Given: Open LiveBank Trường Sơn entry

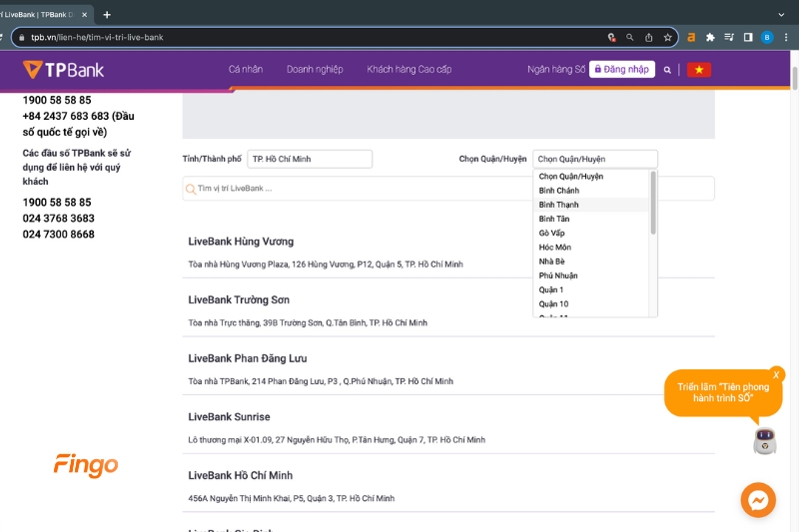Looking at the screenshot, I should 239,299.
